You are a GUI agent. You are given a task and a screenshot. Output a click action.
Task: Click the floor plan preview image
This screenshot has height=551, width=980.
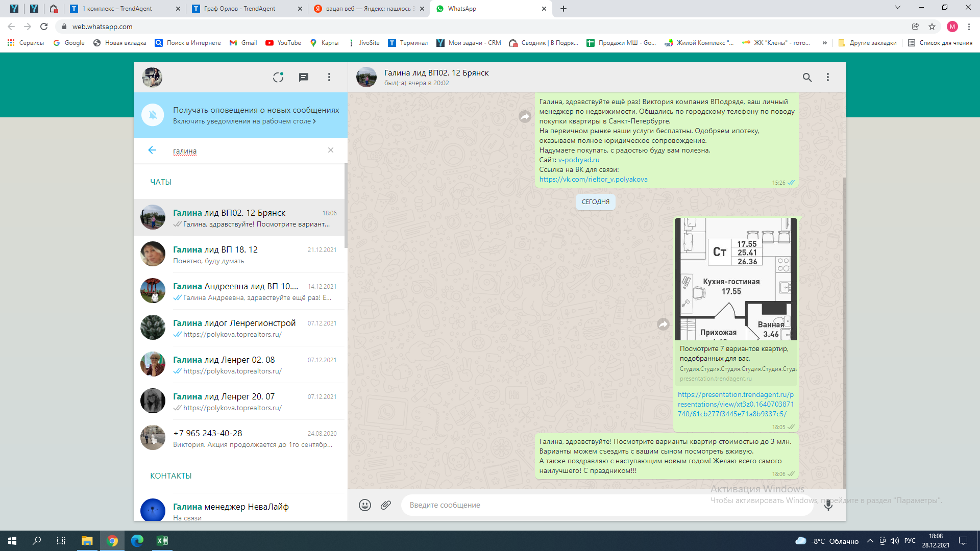(x=736, y=279)
